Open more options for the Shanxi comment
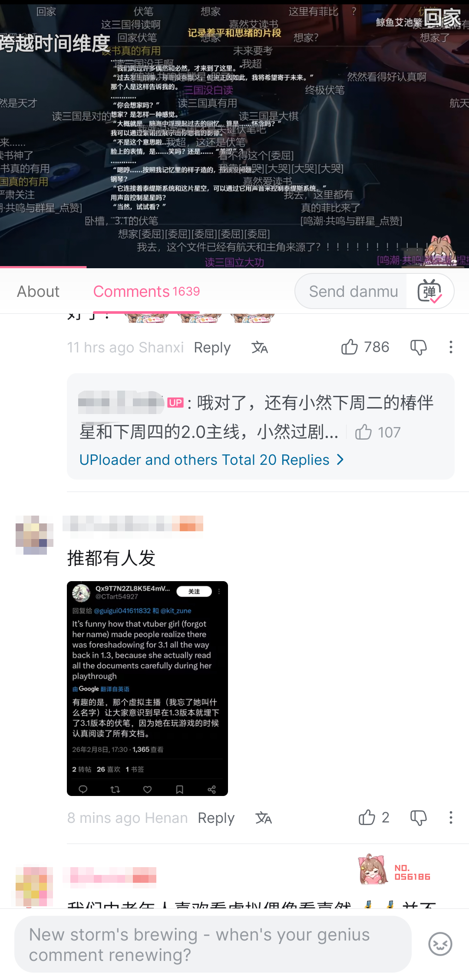469x980 pixels. click(451, 347)
